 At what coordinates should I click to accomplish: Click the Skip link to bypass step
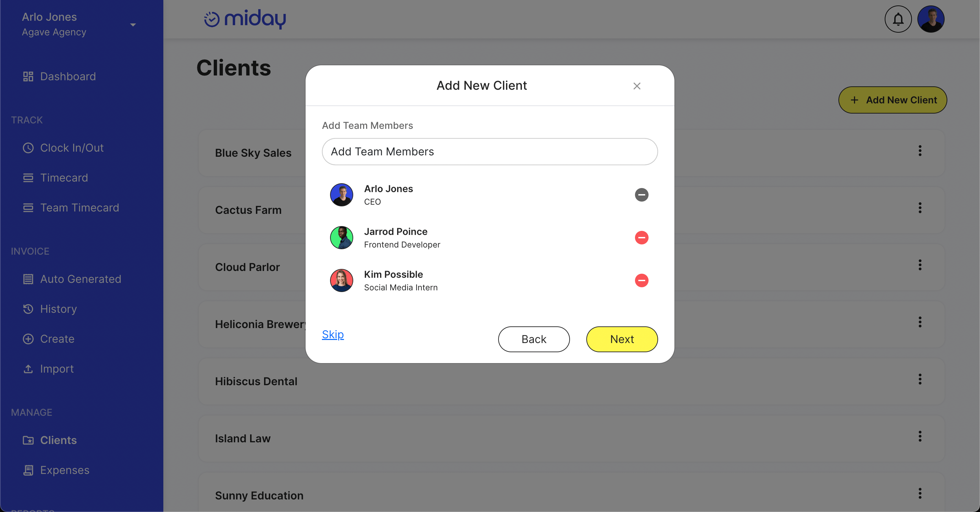333,334
